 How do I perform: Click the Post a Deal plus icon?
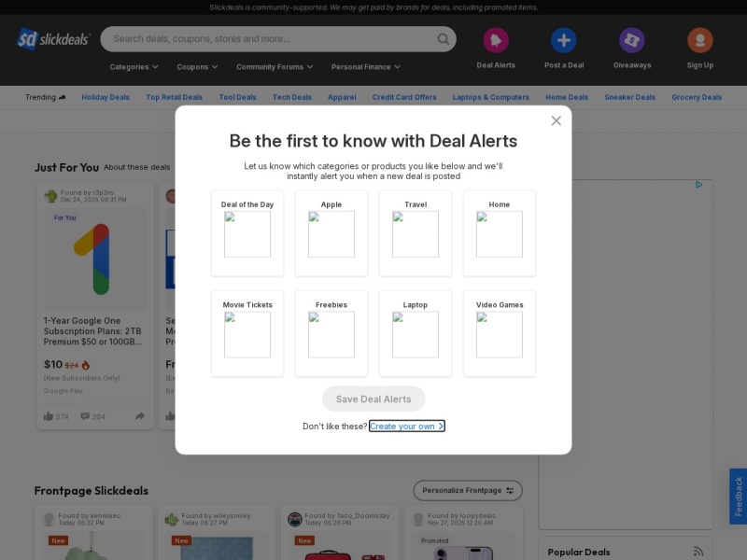coord(563,40)
